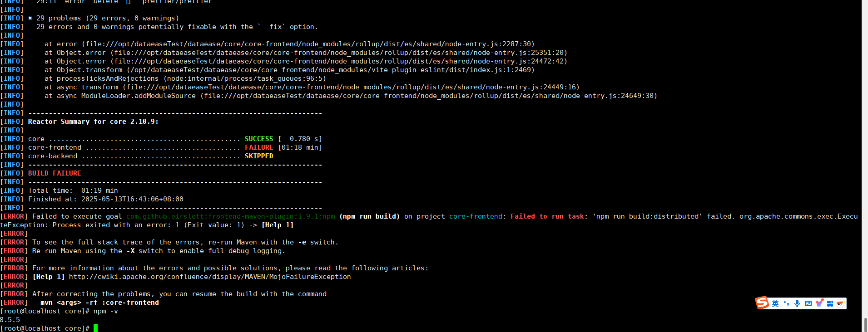868x332 pixels.
Task: Click the frontend-maven-plugin goal text
Action: [x=230, y=216]
